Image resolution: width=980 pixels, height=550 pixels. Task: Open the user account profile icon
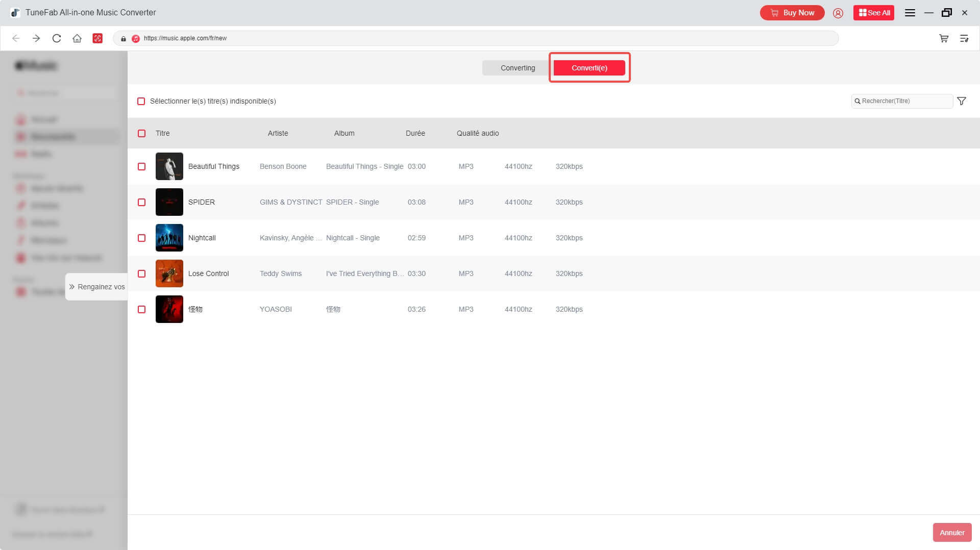838,13
